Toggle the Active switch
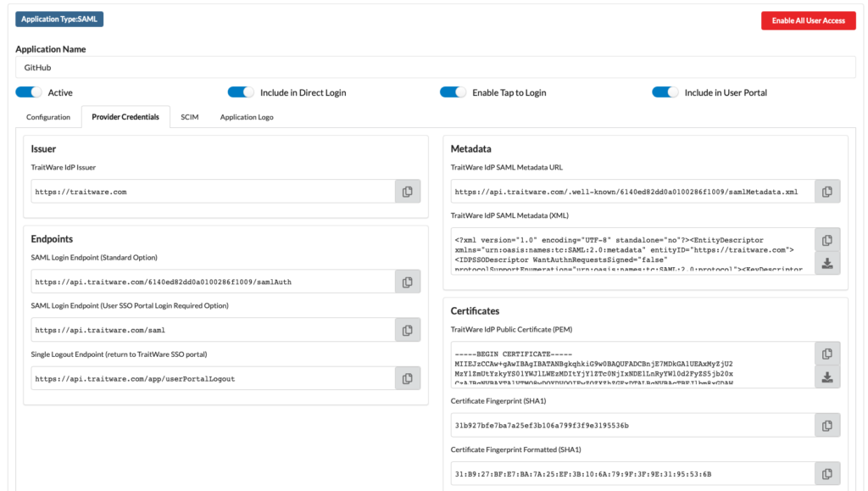868x491 pixels. click(x=29, y=92)
